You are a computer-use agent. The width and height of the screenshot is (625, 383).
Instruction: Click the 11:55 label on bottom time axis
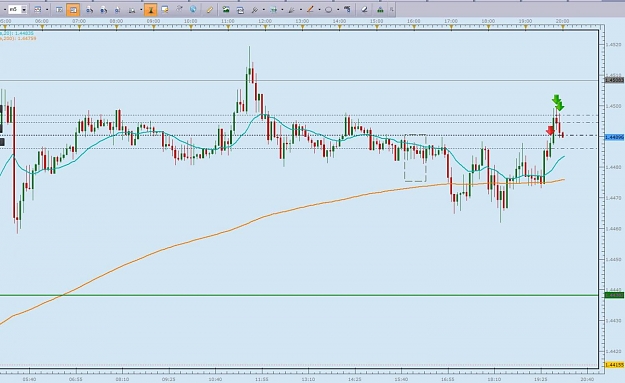[x=262, y=379]
